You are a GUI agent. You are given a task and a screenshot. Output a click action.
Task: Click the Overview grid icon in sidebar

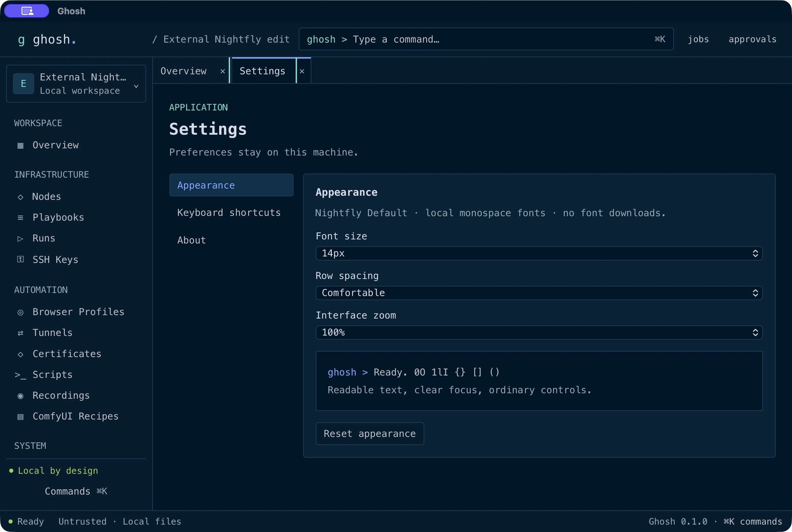coord(20,146)
